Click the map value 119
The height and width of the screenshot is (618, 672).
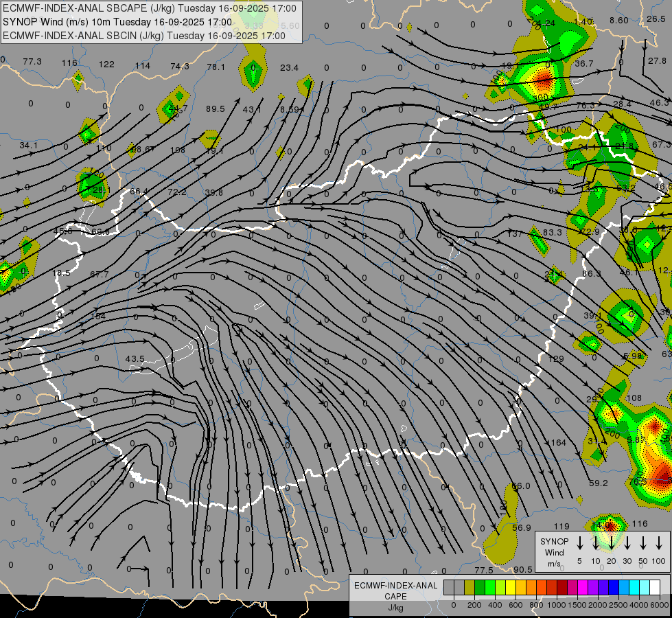pyautogui.click(x=561, y=526)
